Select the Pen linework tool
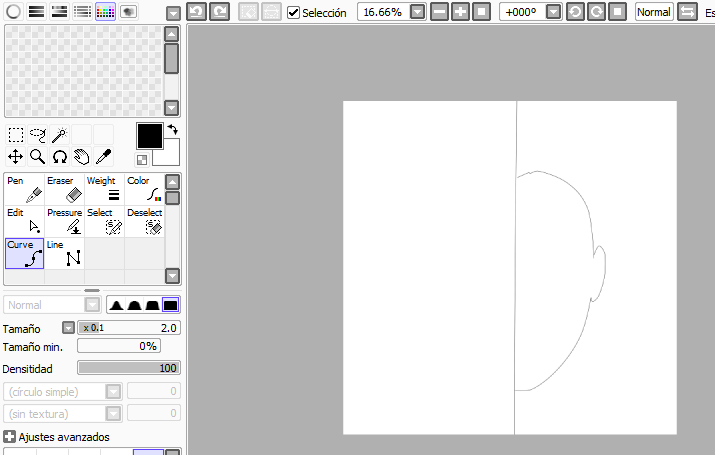Image resolution: width=715 pixels, height=455 pixels. point(25,189)
